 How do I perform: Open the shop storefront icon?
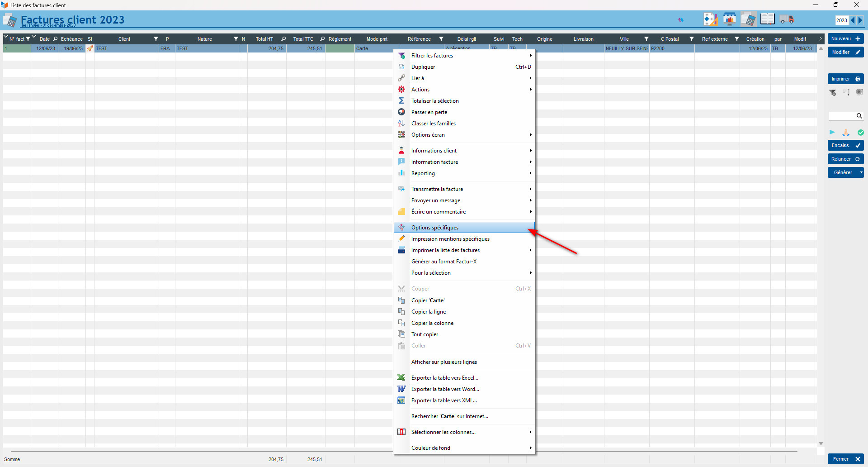[x=729, y=19]
